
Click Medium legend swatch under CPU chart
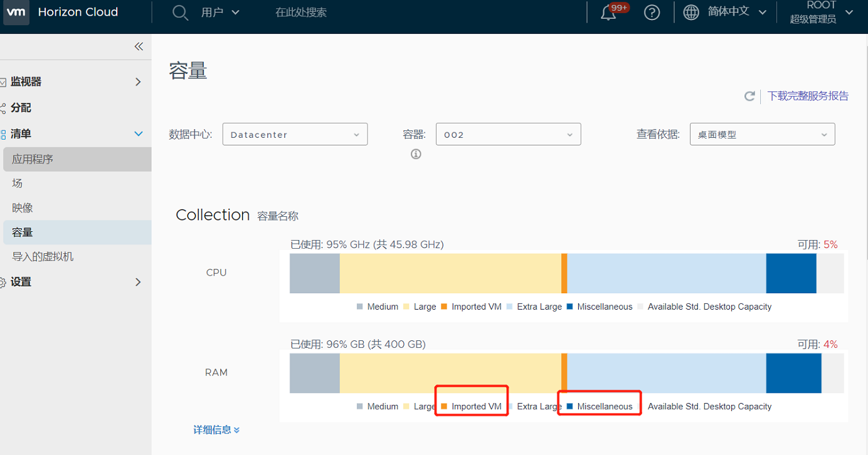coord(360,306)
